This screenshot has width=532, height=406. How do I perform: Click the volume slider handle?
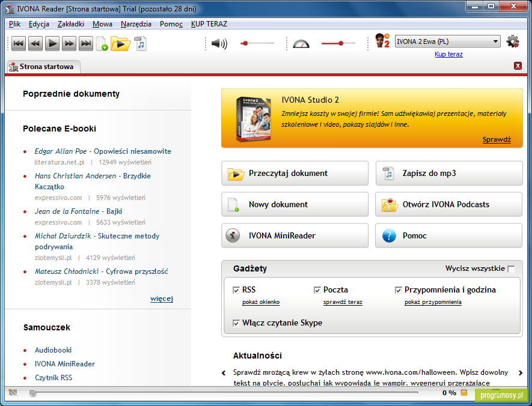pos(245,43)
